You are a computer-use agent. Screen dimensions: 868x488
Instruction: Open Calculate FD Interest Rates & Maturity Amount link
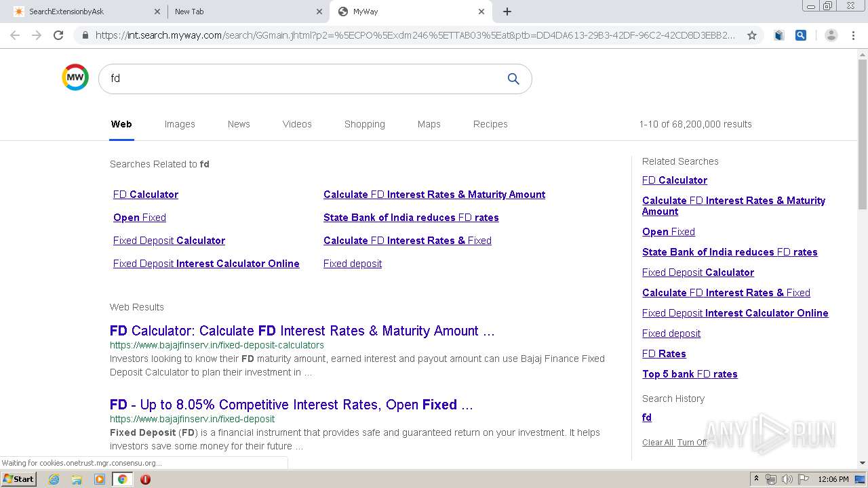[434, 195]
